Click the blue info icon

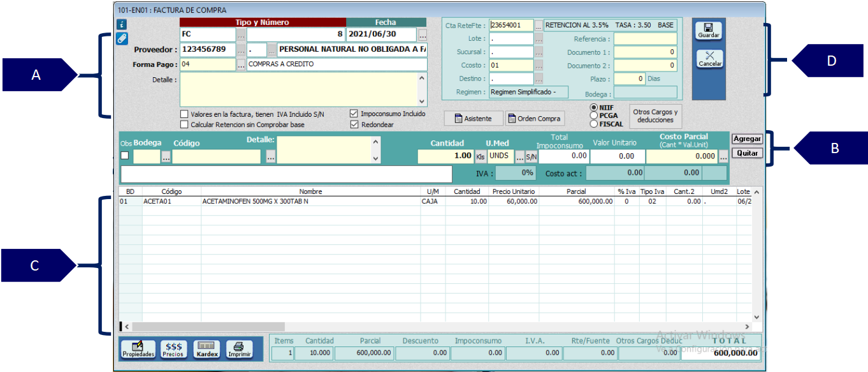point(122,25)
